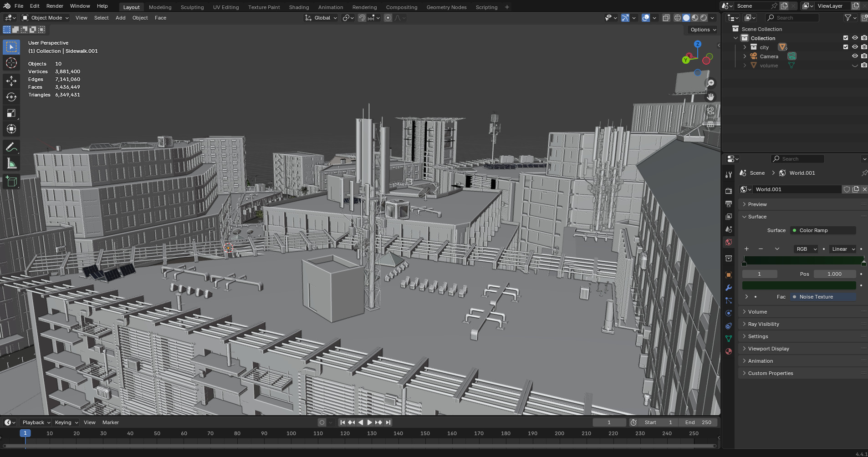The width and height of the screenshot is (868, 457).
Task: Open the File menu
Action: coord(19,6)
